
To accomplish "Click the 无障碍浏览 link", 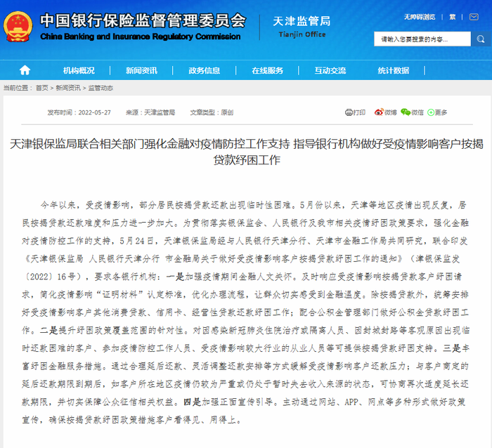I will (x=420, y=17).
